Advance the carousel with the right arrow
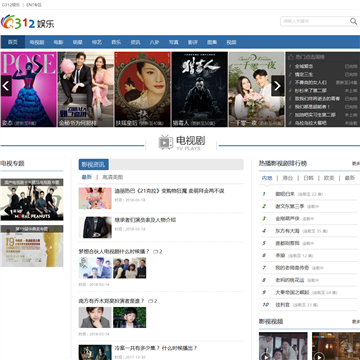 click(x=278, y=86)
